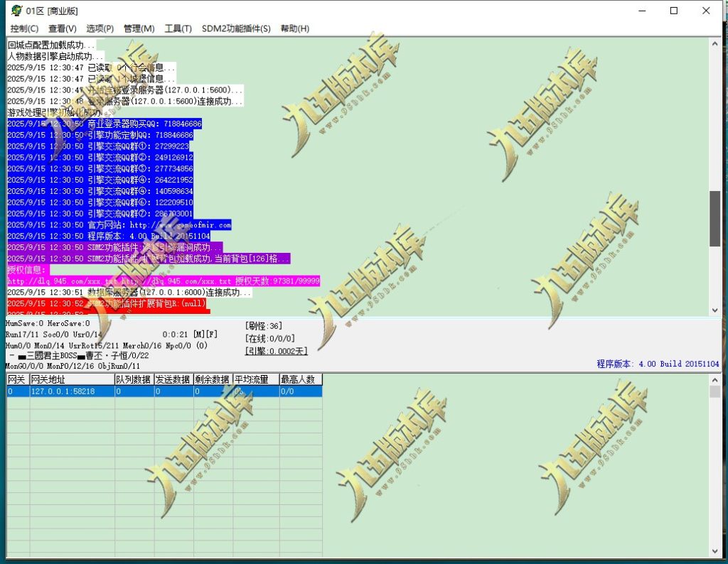This screenshot has width=728, height=564.
Task: Click the 最高人数 column header
Action: click(x=299, y=380)
